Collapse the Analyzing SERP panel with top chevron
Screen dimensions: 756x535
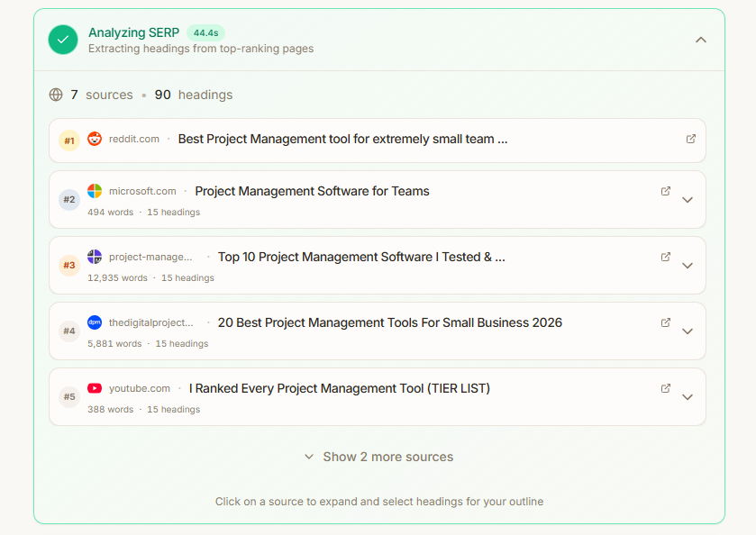[x=701, y=40]
